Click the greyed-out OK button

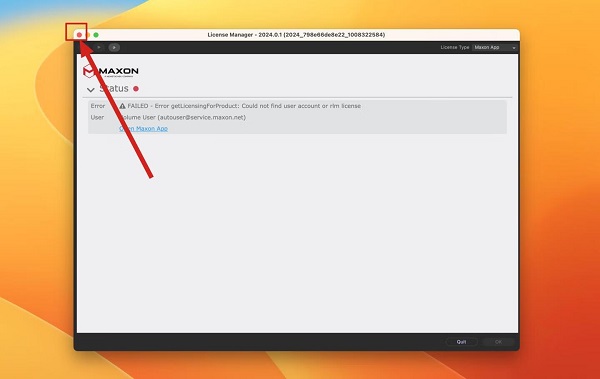click(498, 342)
